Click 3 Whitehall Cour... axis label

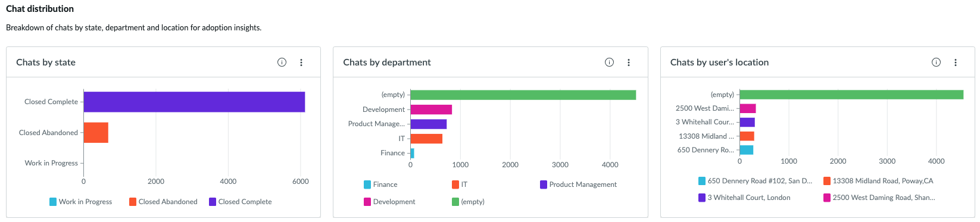(705, 122)
